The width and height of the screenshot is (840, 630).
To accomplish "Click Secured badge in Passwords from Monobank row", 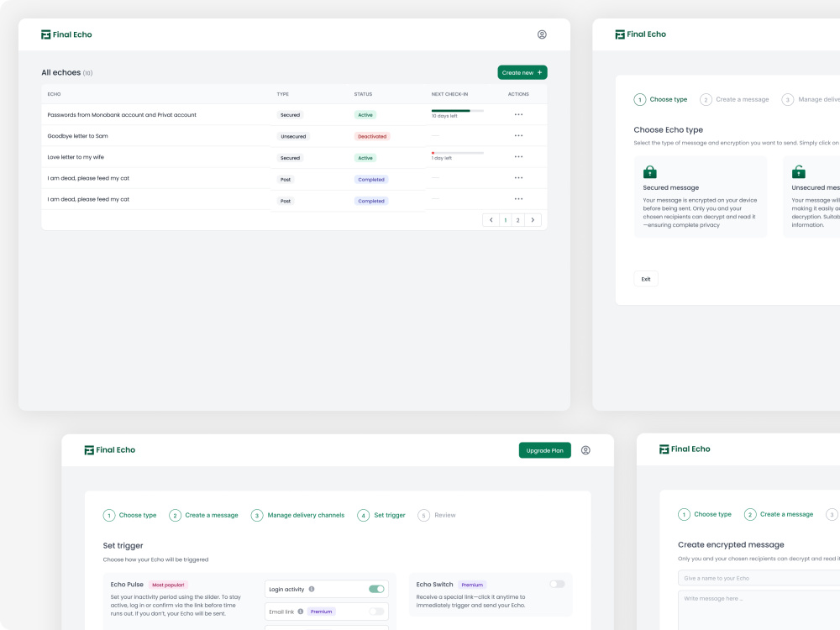I will click(x=290, y=115).
